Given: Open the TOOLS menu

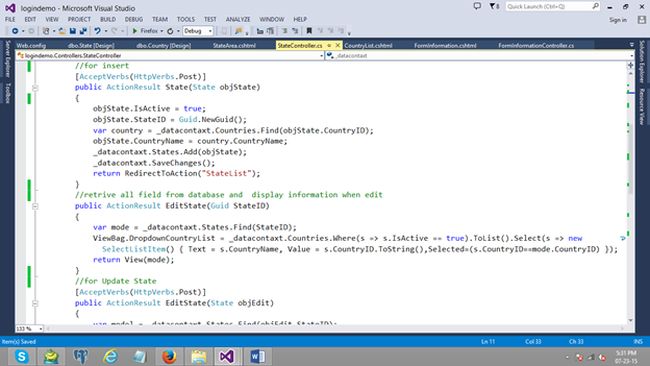Looking at the screenshot, I should 185,19.
